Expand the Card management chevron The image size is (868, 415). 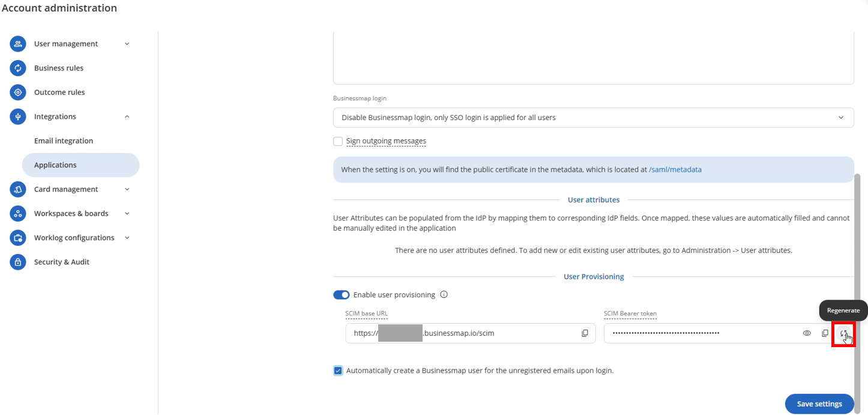pos(127,189)
